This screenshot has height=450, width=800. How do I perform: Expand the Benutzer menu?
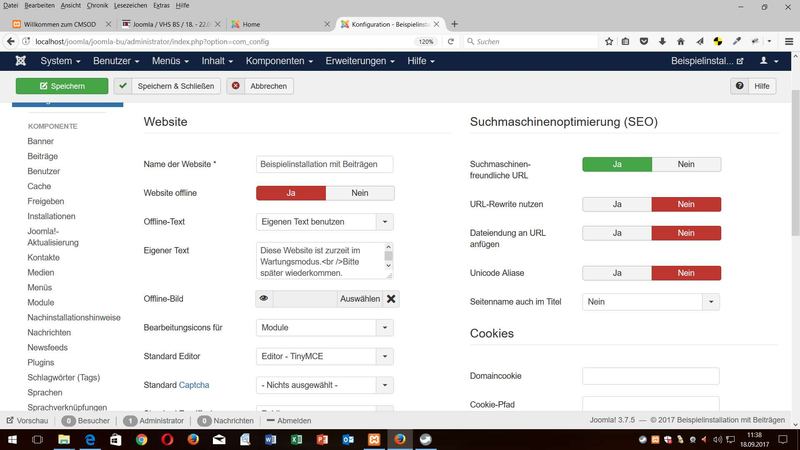click(x=116, y=61)
